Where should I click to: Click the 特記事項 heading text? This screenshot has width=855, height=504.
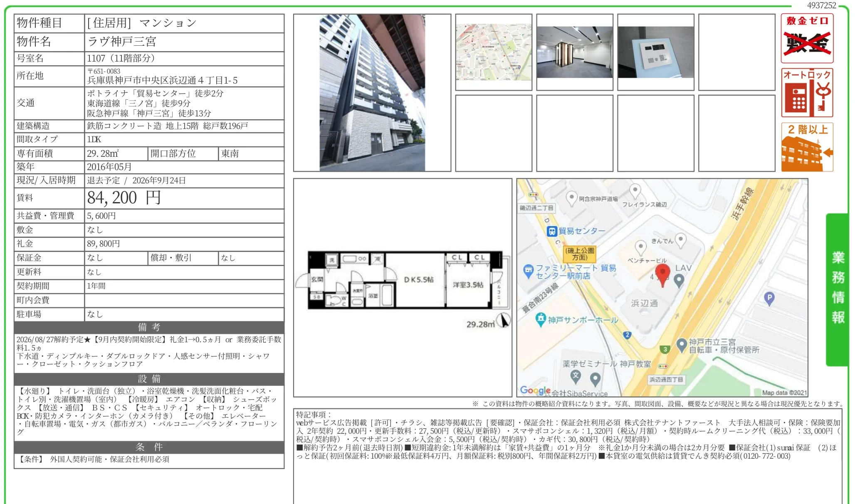(314, 415)
